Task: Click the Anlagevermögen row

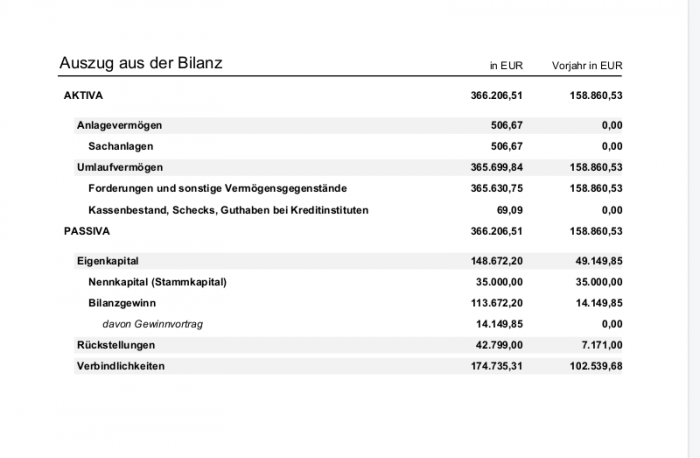Action: click(x=348, y=125)
